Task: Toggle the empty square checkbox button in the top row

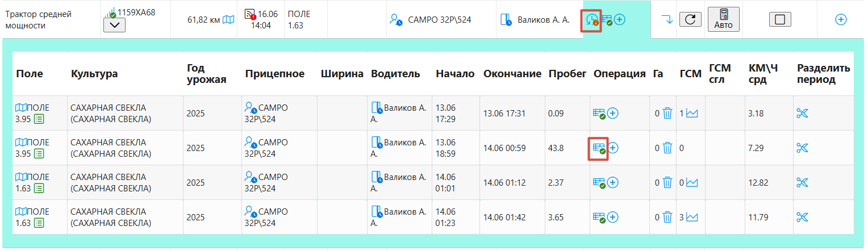Action: pyautogui.click(x=780, y=19)
